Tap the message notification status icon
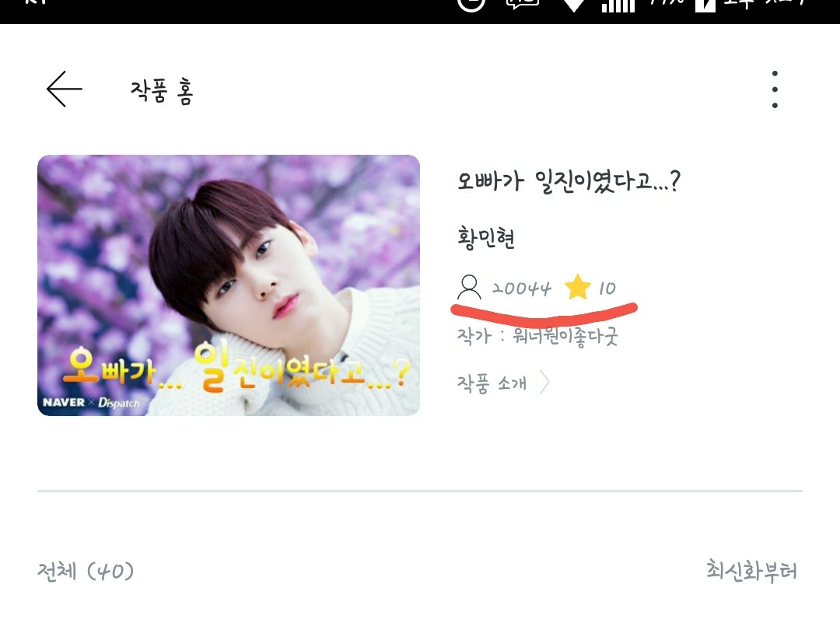The image size is (840, 630). tap(523, 5)
